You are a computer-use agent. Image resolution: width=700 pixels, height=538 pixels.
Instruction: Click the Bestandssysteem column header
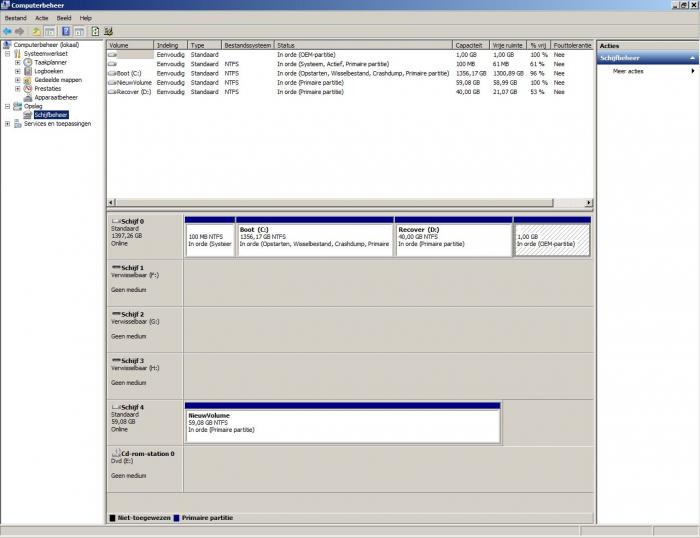pyautogui.click(x=246, y=45)
